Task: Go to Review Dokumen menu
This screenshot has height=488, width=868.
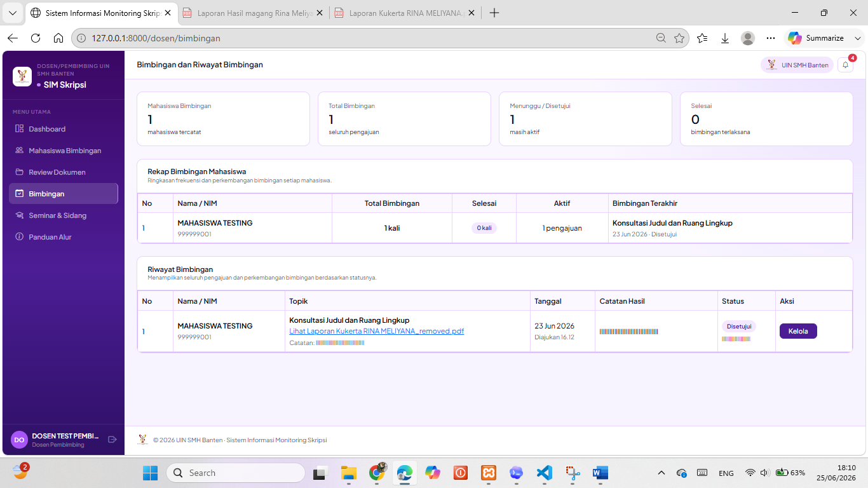Action: click(x=64, y=172)
